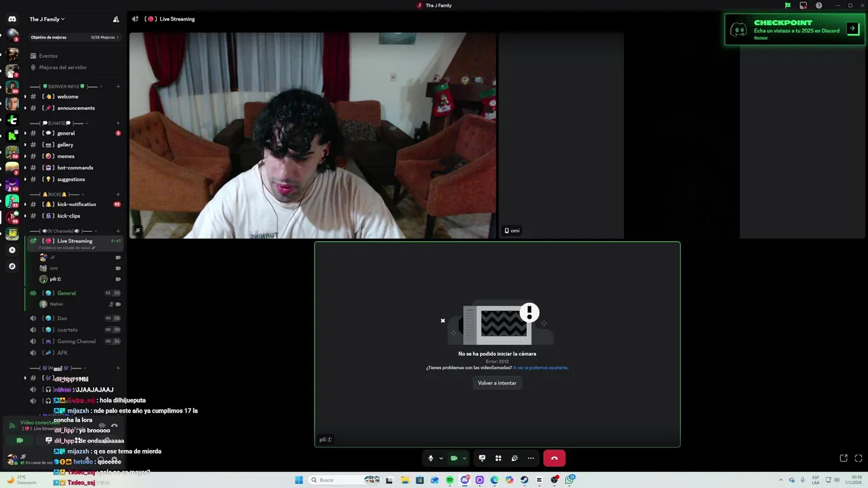The image size is (868, 488).
Task: Collapse the CHATS category
Action: pyautogui.click(x=59, y=123)
